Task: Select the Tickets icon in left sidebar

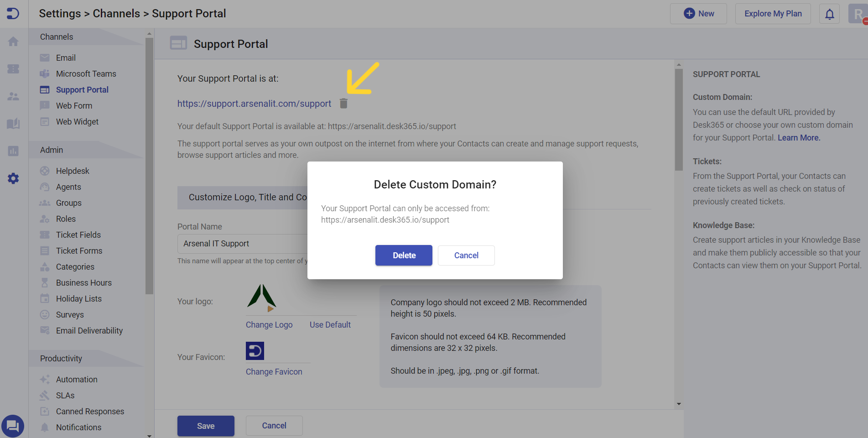Action: pos(13,69)
